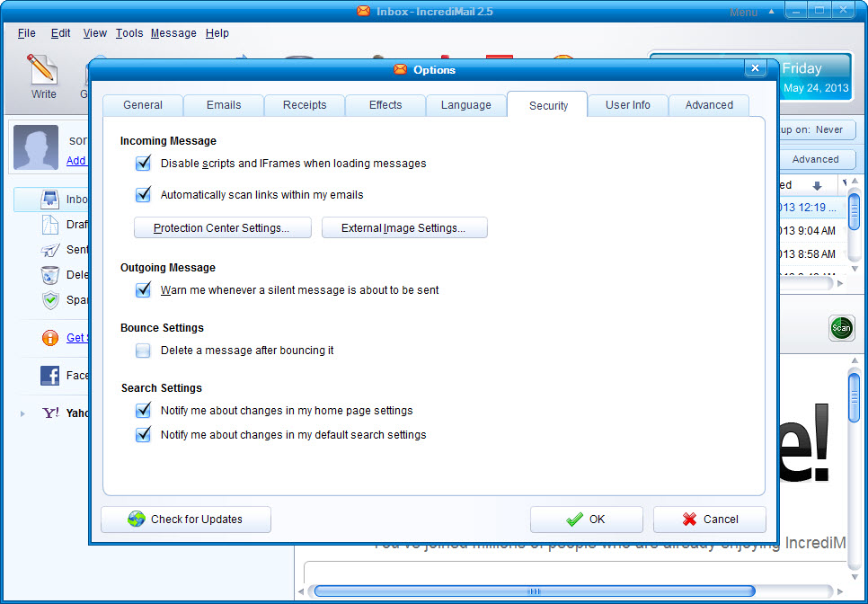Click the message list vertical scrollbar
Viewport: 868px width, 604px height.
(855, 211)
